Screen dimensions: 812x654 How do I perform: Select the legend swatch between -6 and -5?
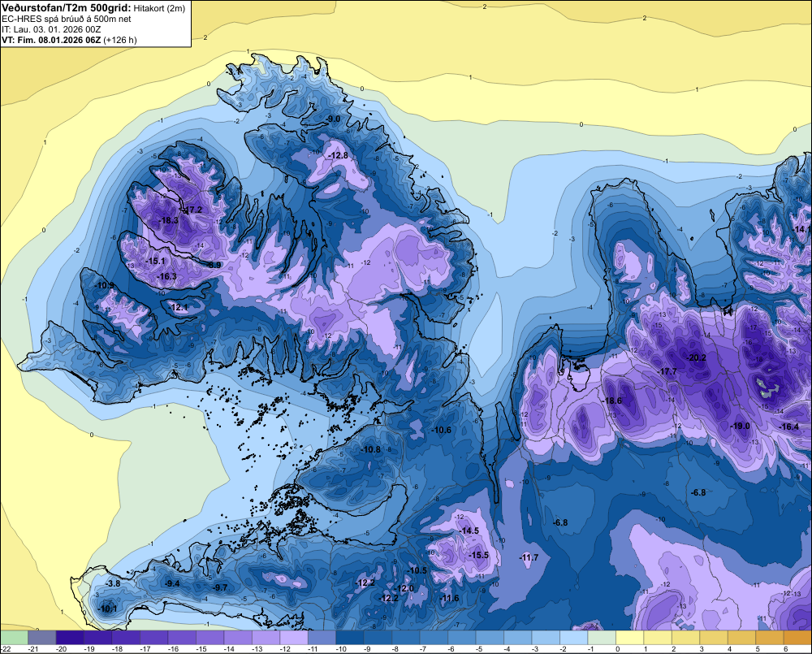462,637
